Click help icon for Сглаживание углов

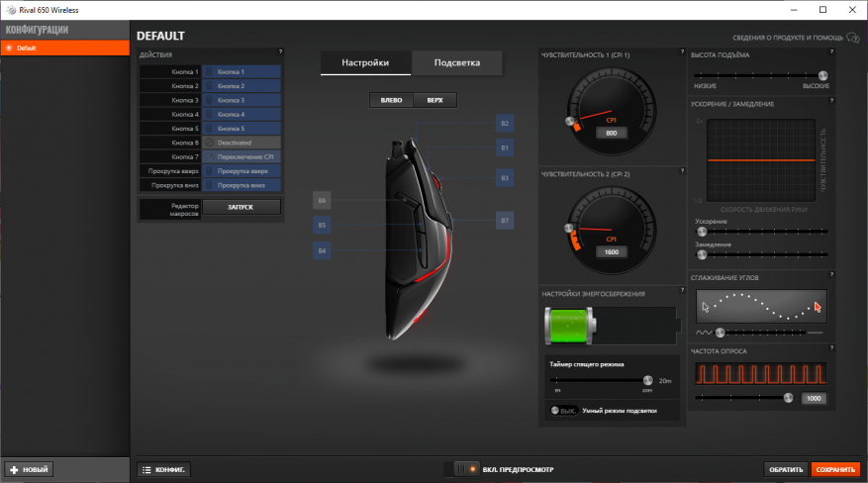[831, 274]
